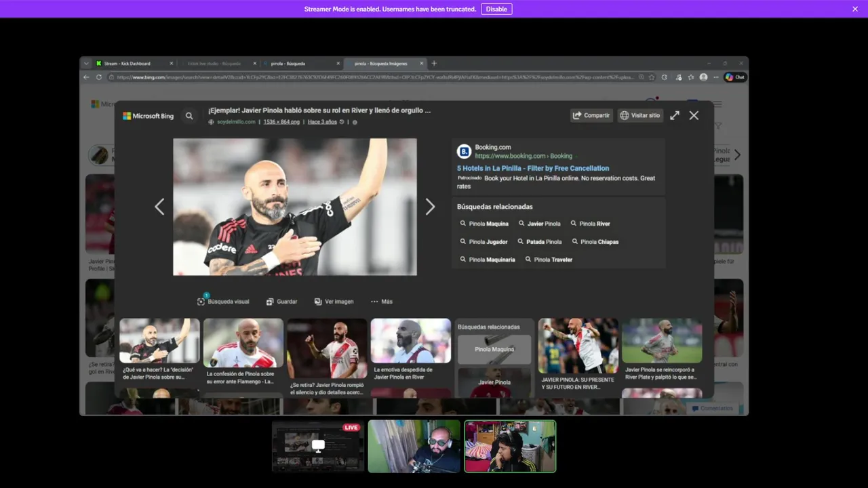Open the Pinola Maquina related search tile
Image resolution: width=868 pixels, height=488 pixels.
click(x=494, y=350)
